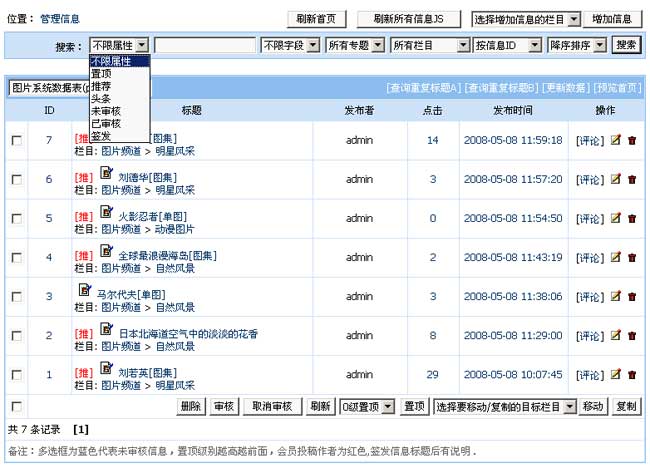Image resolution: width=650 pixels, height=473 pixels.
Task: Click the edit pencil icon for ID 1
Action: coord(616,374)
